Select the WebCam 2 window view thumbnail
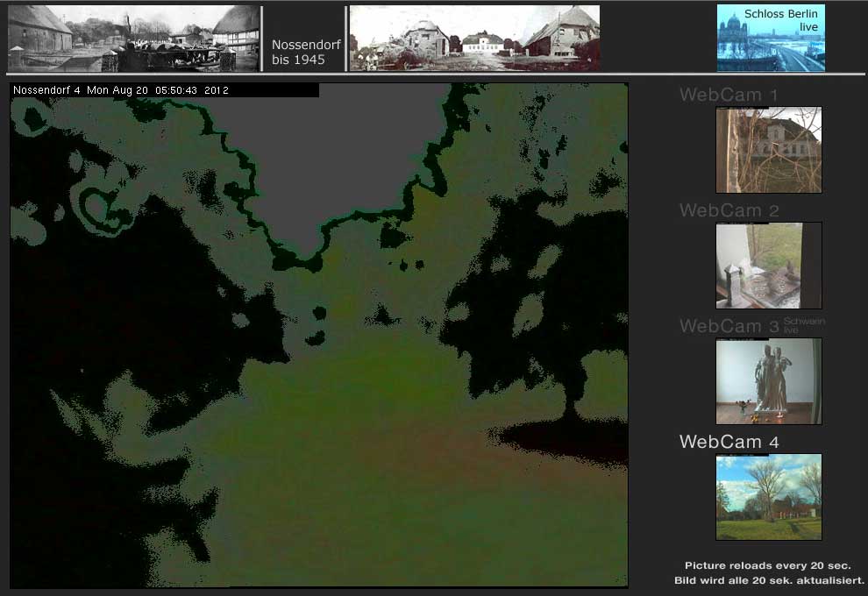Viewport: 868px width, 596px height. 768,266
